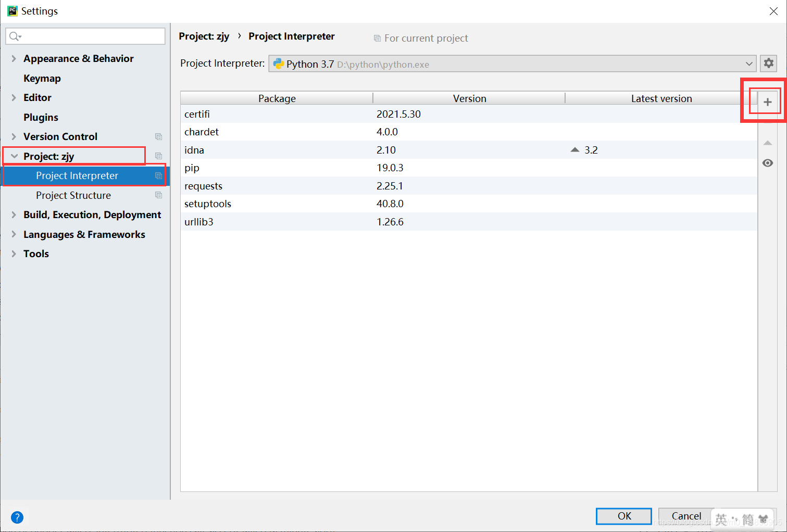Click the settings search field
The image size is (787, 532).
pyautogui.click(x=85, y=36)
